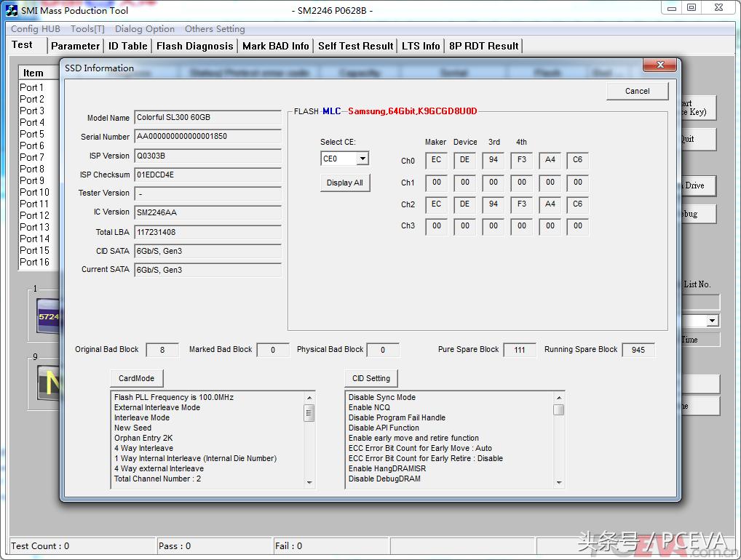Switch to the 8P RDT Result tab
This screenshot has height=560, width=741.
[483, 46]
